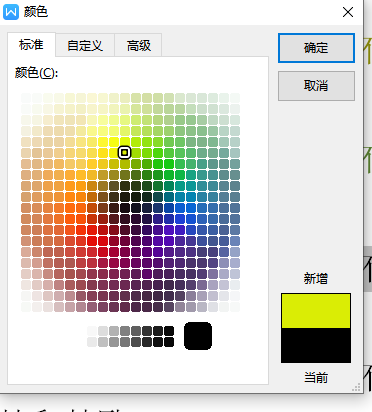372x412 pixels.
Task: Click the WPS logo icon in title bar
Action: coord(11,12)
